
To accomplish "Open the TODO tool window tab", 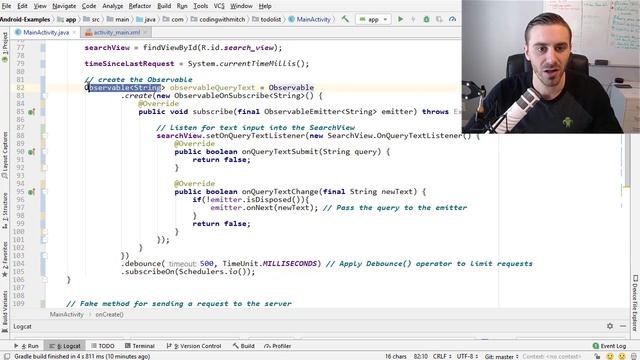I will click(x=102, y=346).
